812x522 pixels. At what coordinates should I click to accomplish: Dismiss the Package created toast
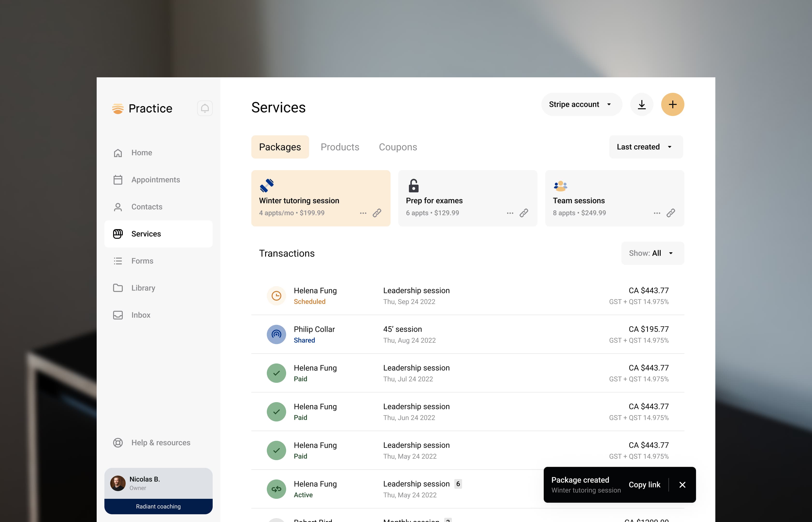[682, 485]
